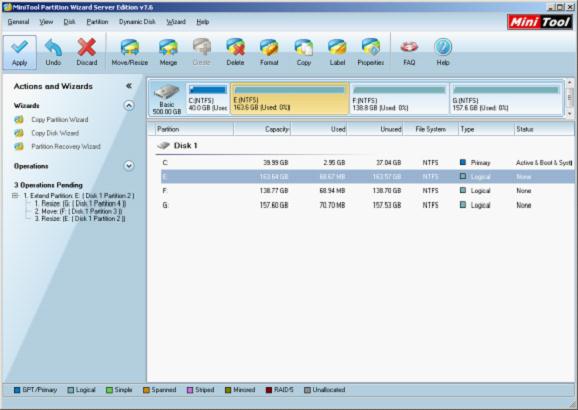
Task: Open the Help menu in menu bar
Action: pyautogui.click(x=202, y=22)
